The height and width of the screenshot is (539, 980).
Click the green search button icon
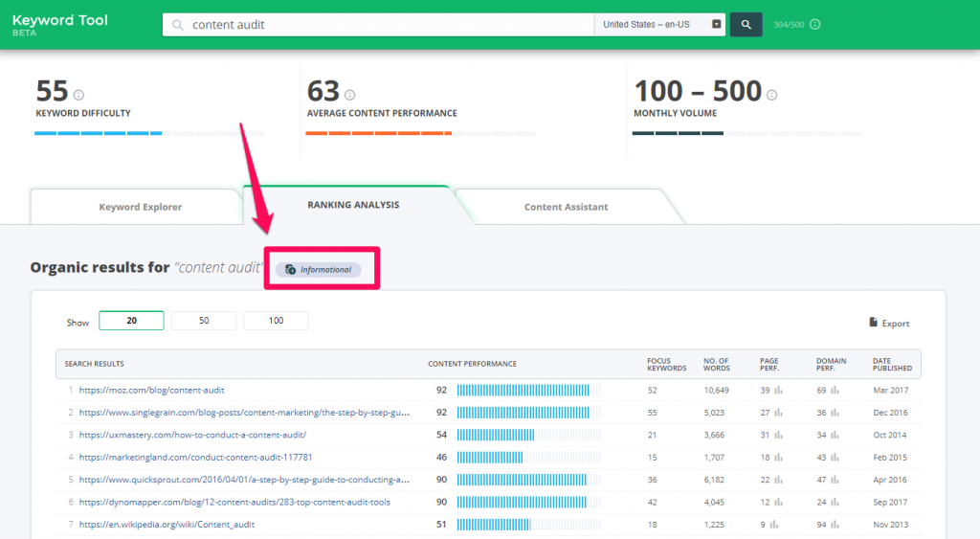pos(746,24)
